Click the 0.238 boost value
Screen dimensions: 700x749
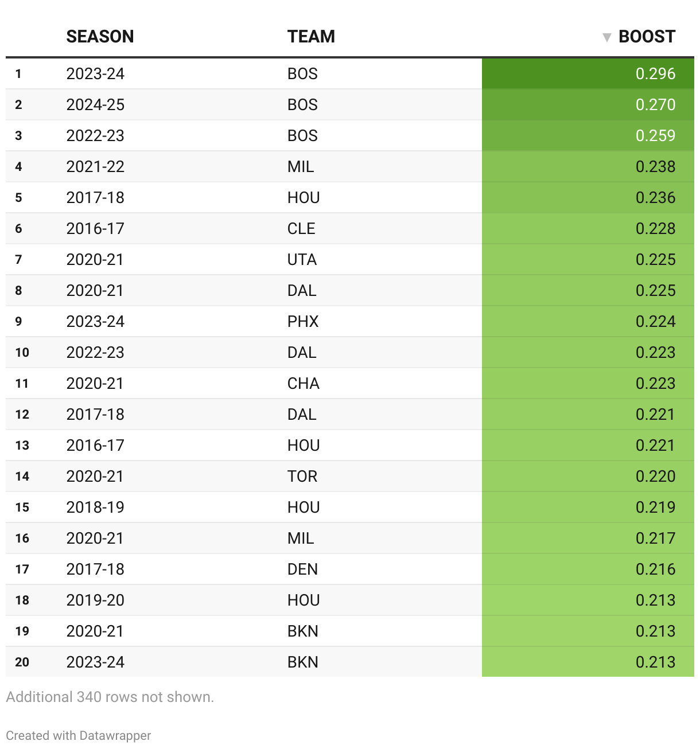click(x=655, y=166)
